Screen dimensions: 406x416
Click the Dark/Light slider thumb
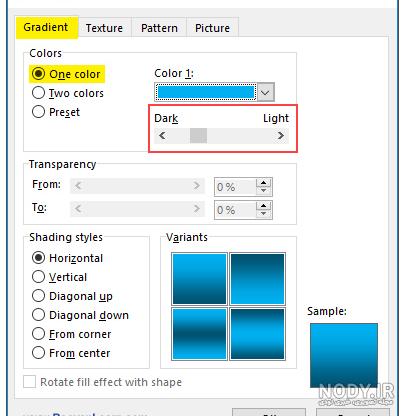coord(198,136)
